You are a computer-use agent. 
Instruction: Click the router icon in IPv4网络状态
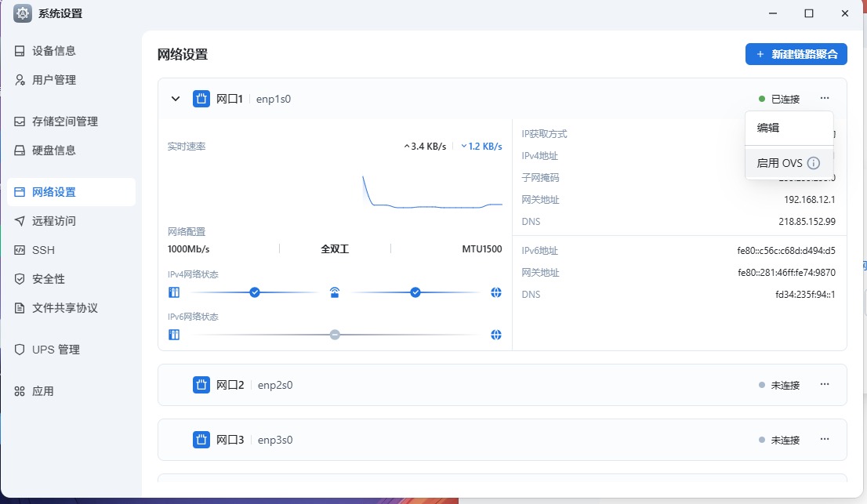click(335, 292)
